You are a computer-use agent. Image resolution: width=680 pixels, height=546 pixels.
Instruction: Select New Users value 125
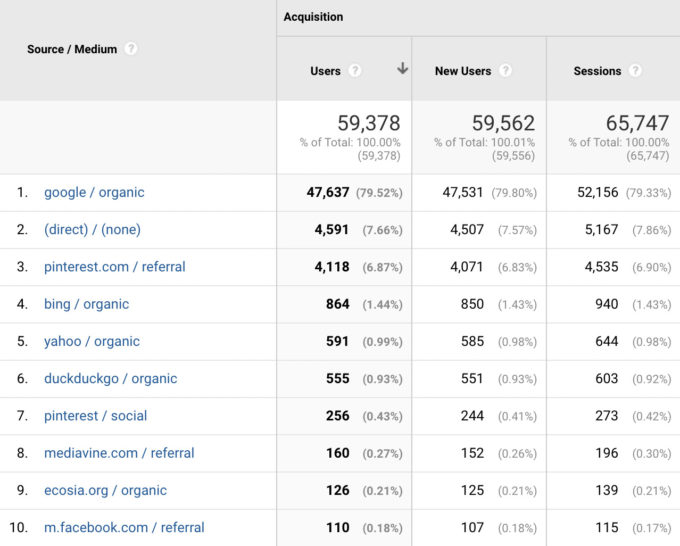(x=472, y=490)
